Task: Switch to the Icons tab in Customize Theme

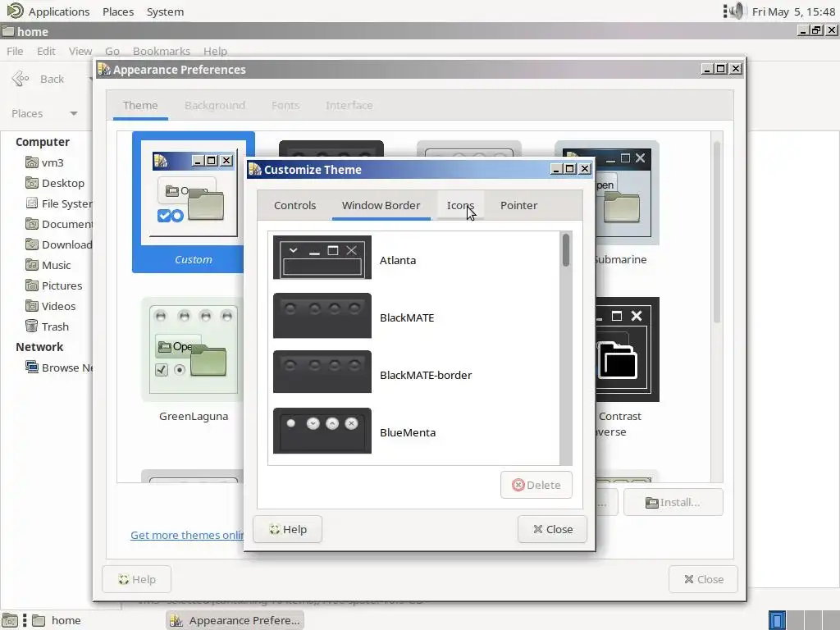Action: 460,205
